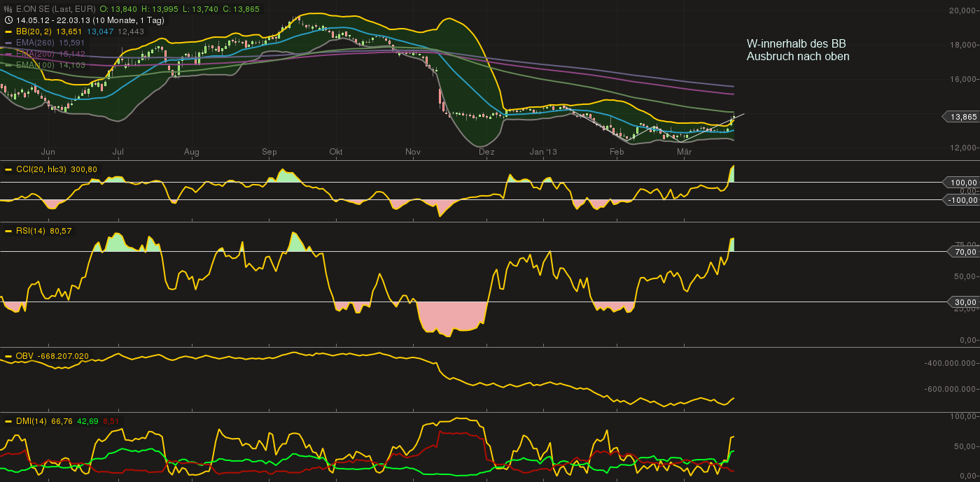The width and height of the screenshot is (980, 482).
Task: Select the CCI(20, hlc3) indicator label
Action: 42,169
